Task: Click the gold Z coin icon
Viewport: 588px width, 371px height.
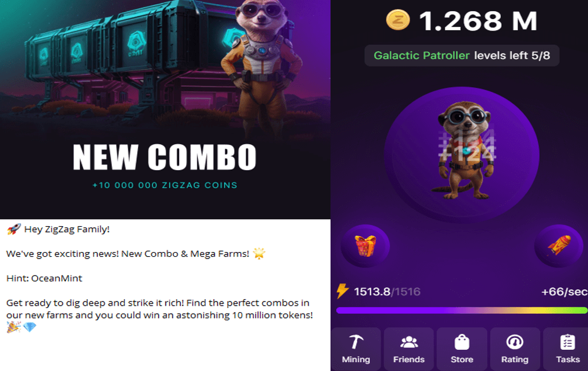Action: [x=398, y=20]
